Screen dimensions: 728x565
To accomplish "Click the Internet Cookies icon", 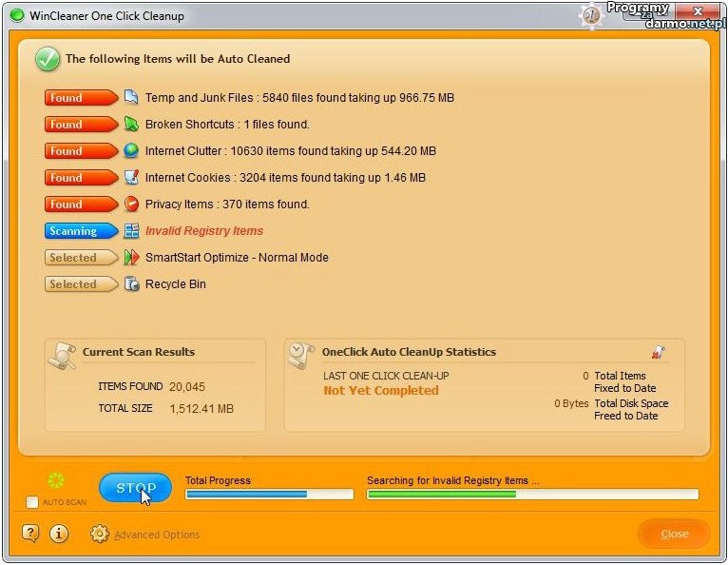I will [131, 177].
